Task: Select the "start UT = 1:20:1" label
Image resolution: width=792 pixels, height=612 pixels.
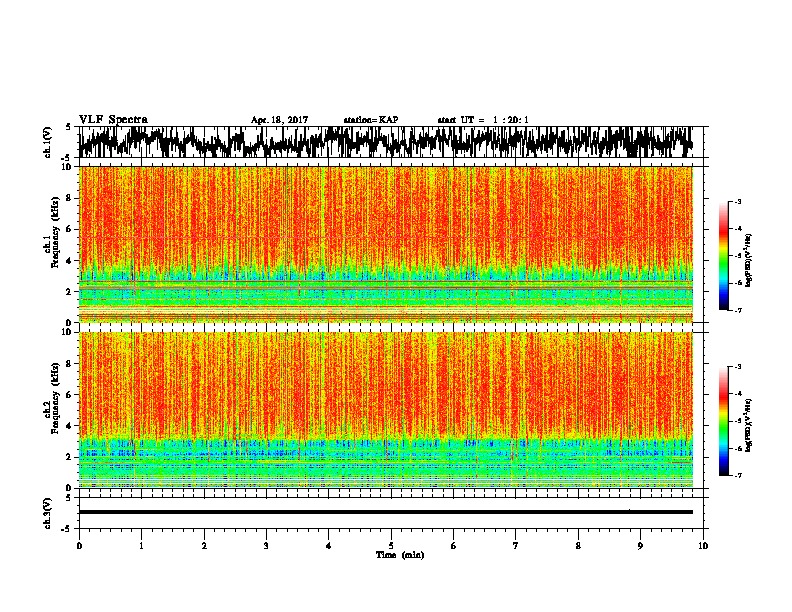Action: pos(483,120)
